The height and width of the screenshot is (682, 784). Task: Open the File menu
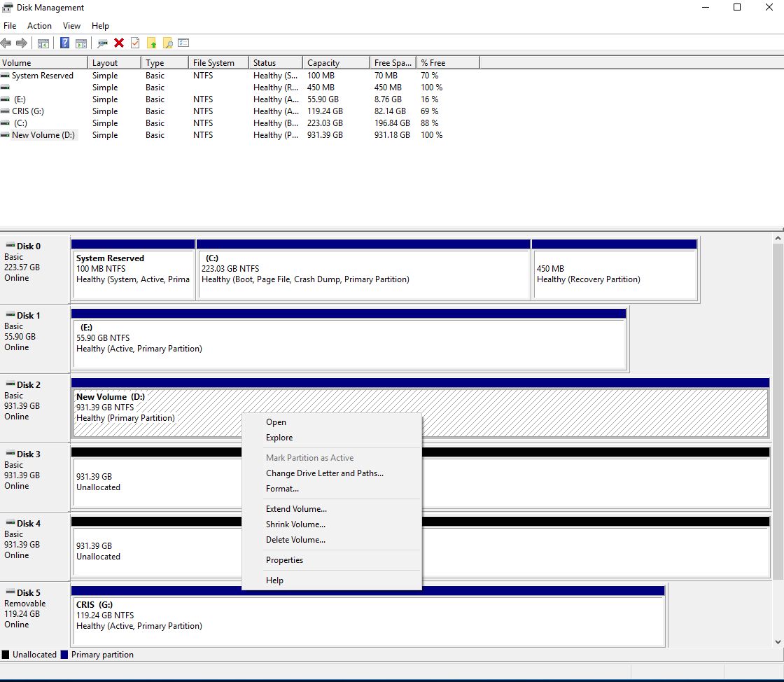[10, 25]
